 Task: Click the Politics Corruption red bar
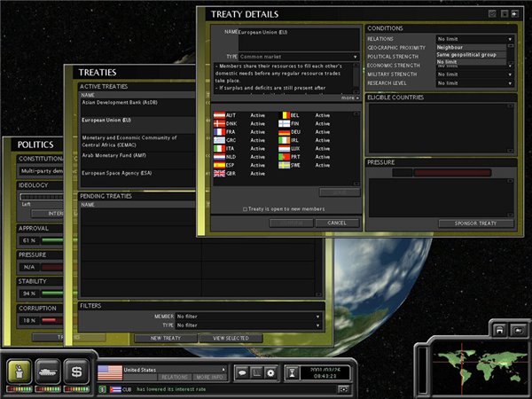tap(52, 320)
